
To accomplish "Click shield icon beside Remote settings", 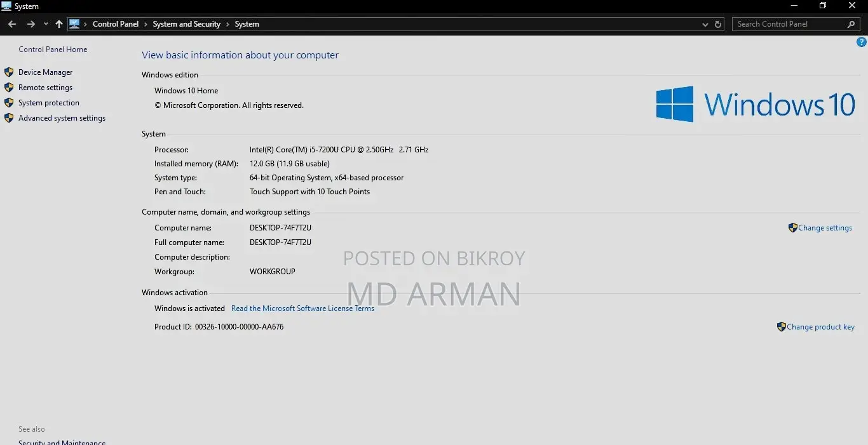I will [x=9, y=88].
